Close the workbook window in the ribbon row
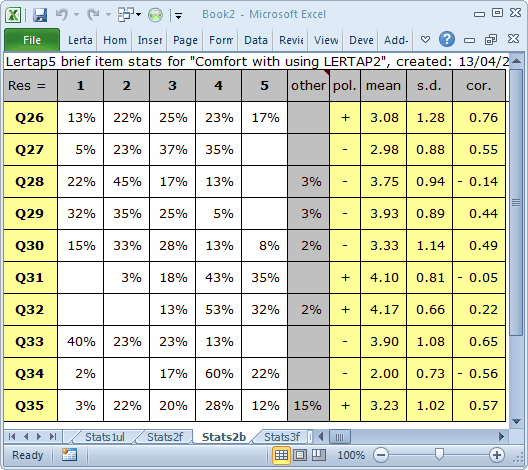Viewport: 528px width, 470px height. click(x=513, y=39)
